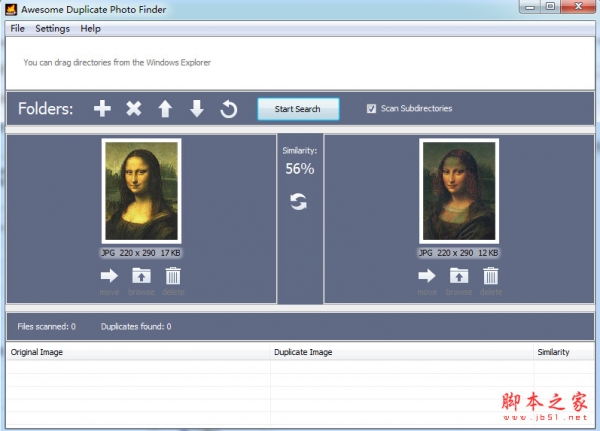The height and width of the screenshot is (431, 600).
Task: Minimize the Awesome Duplicate Photo Finder window
Action: 530,7
